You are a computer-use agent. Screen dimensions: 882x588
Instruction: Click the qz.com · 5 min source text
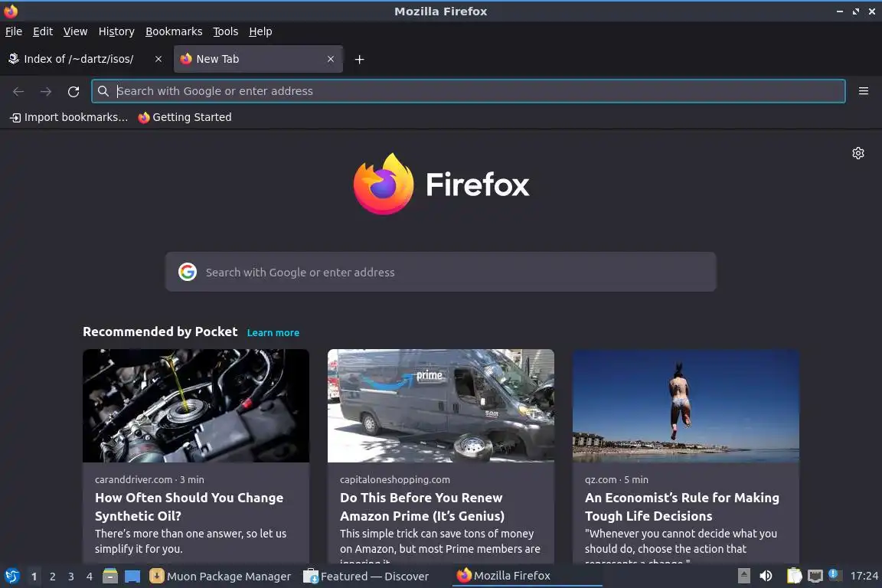(616, 479)
